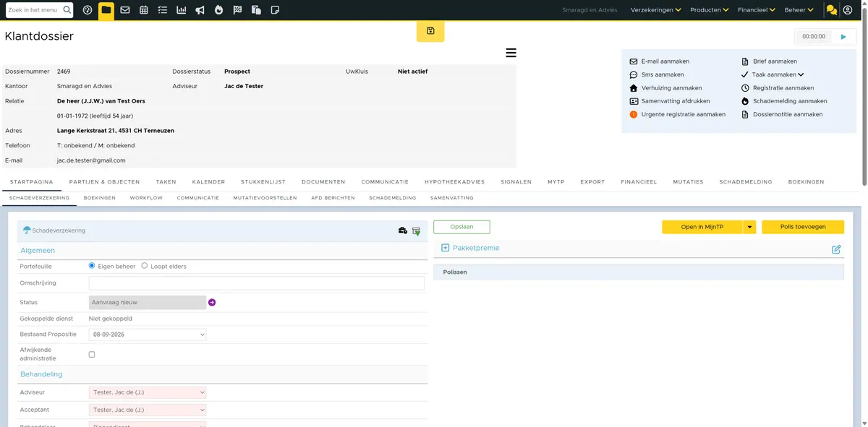The height and width of the screenshot is (427, 868).
Task: Open the chat bubbles icon
Action: [831, 10]
